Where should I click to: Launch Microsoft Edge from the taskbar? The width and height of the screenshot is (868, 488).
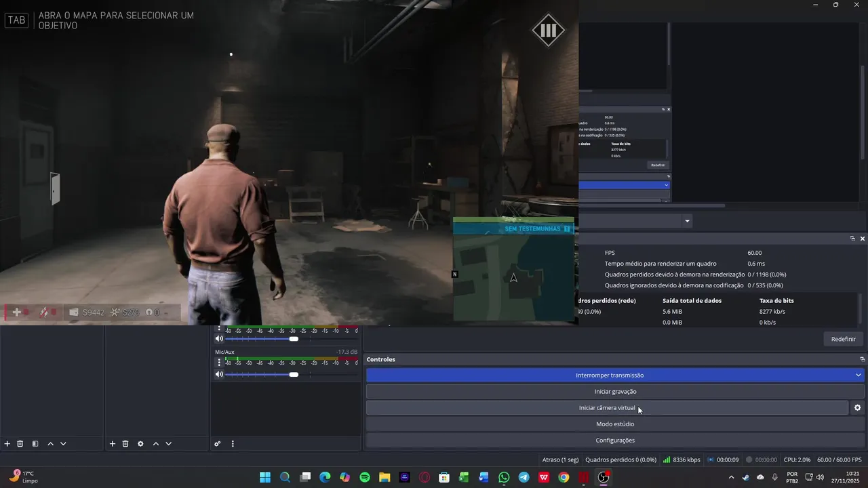click(325, 477)
